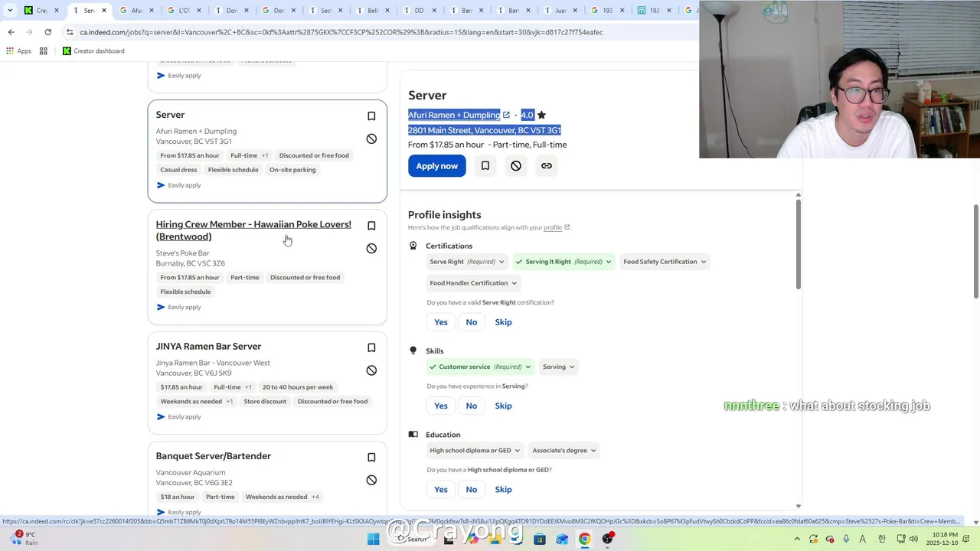Bookmark the JINYA Ramen Bar Server job
980x551 pixels.
point(371,347)
